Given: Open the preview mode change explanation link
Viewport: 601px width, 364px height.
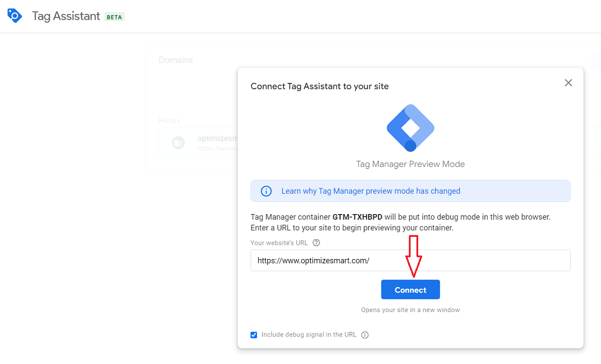Looking at the screenshot, I should point(370,191).
